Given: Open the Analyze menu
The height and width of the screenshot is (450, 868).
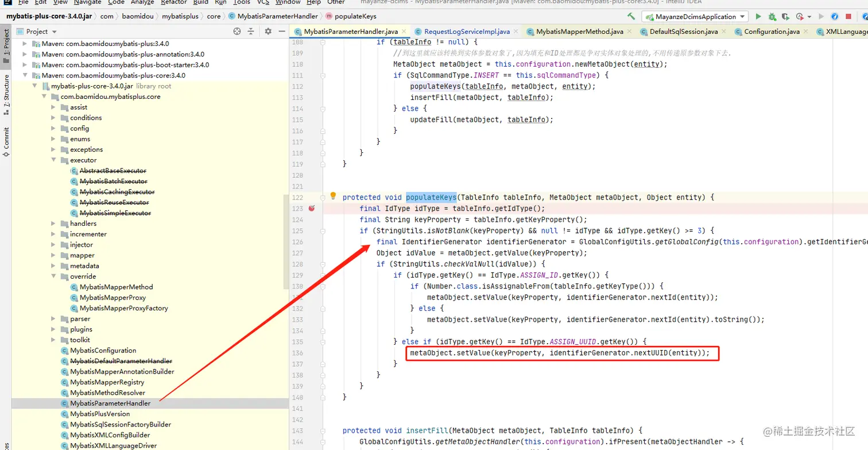Looking at the screenshot, I should coord(142,2).
